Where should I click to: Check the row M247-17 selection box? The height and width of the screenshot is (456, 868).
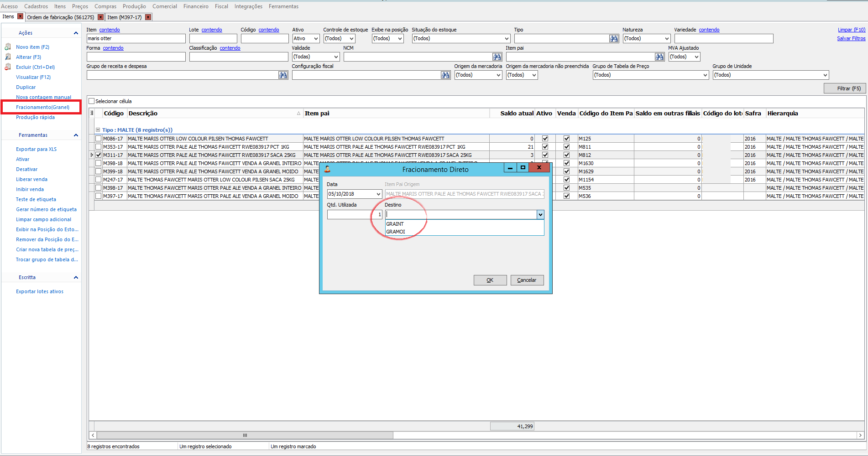tap(98, 180)
